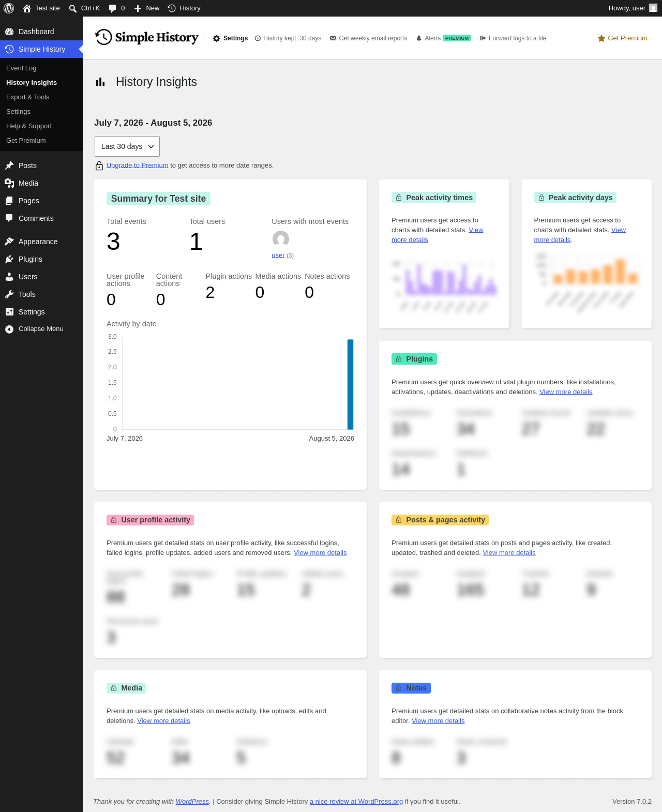This screenshot has height=812, width=662.
Task: Click Get weekly email reports link
Action: (x=369, y=38)
